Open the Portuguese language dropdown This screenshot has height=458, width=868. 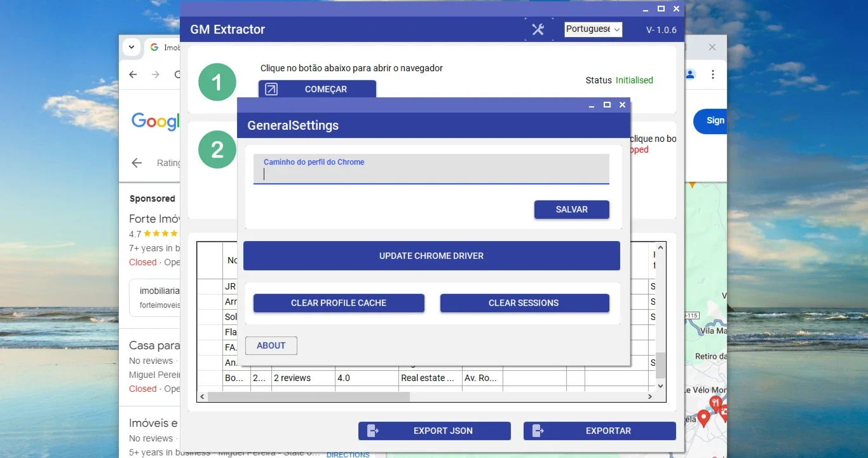tap(593, 29)
